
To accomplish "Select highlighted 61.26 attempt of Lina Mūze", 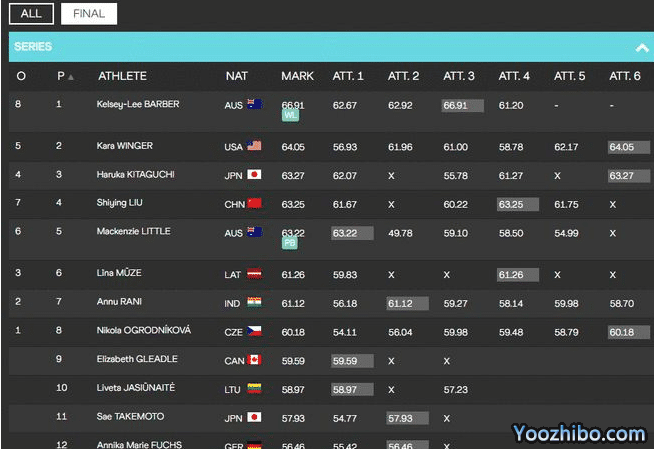I will pyautogui.click(x=518, y=274).
